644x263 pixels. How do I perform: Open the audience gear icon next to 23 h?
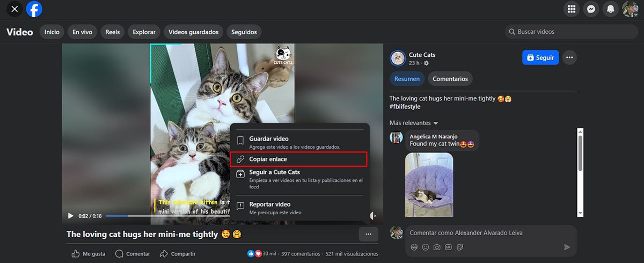pyautogui.click(x=426, y=63)
